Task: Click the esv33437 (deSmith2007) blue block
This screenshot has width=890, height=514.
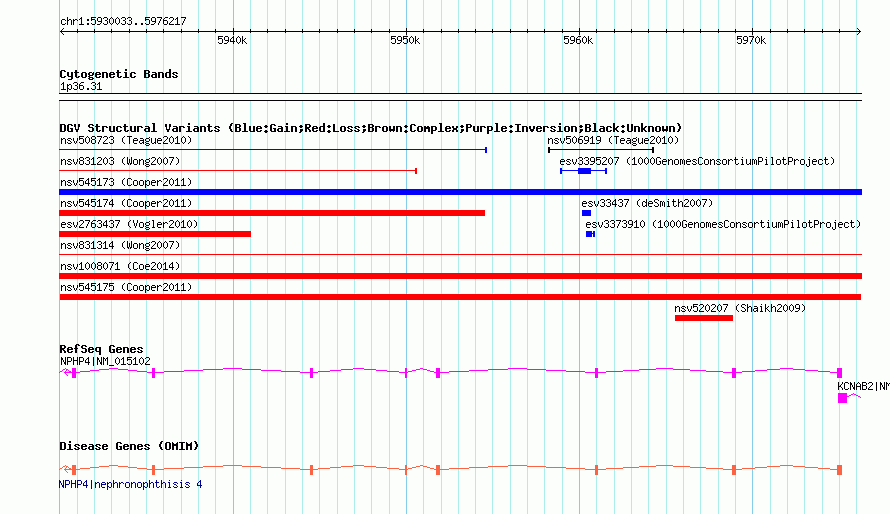Action: tap(586, 213)
